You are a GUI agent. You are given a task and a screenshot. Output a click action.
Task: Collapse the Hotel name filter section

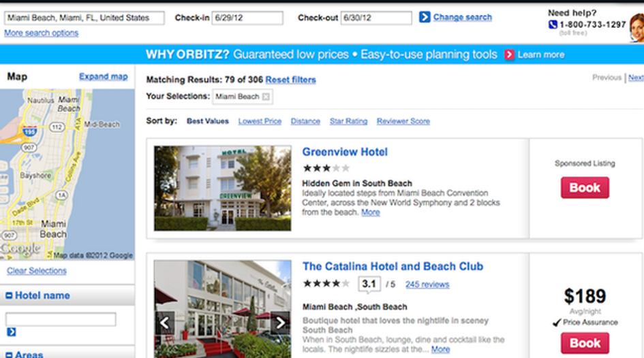point(9,295)
